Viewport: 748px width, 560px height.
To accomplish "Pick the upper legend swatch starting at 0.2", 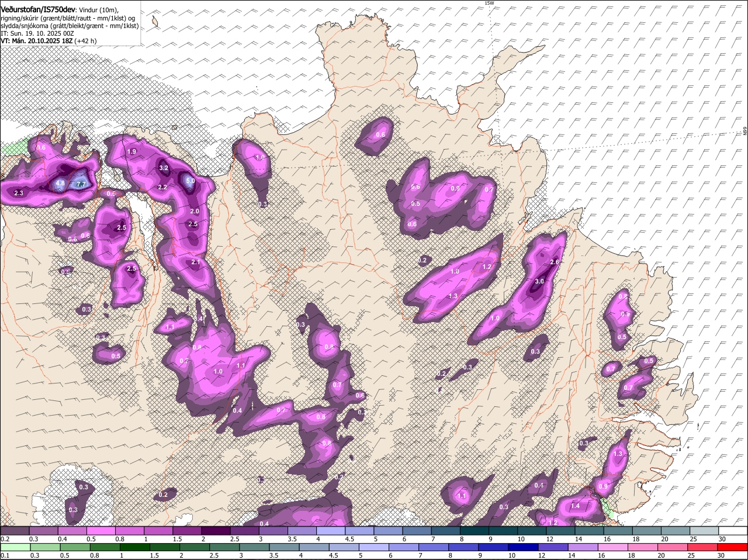I will [x=15, y=531].
